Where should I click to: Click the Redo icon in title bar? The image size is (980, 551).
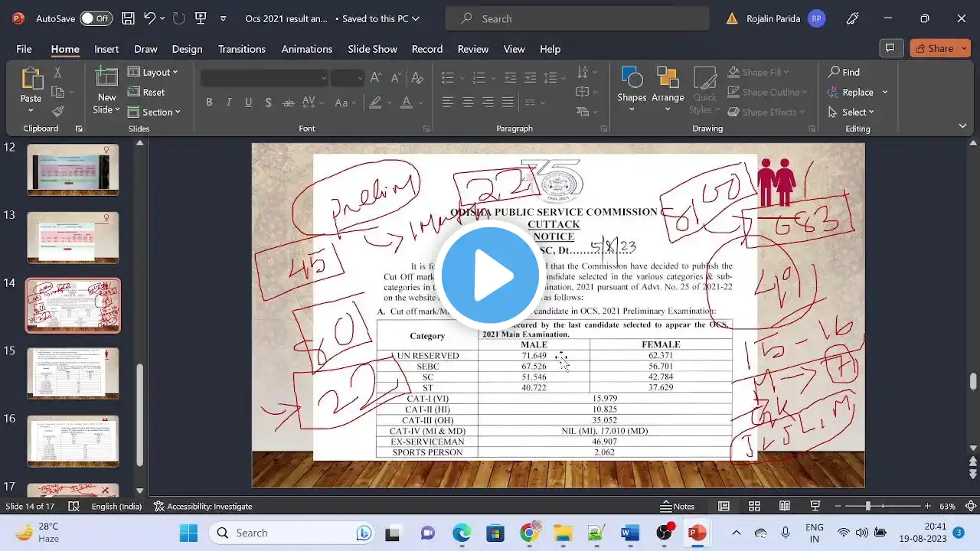(x=178, y=18)
